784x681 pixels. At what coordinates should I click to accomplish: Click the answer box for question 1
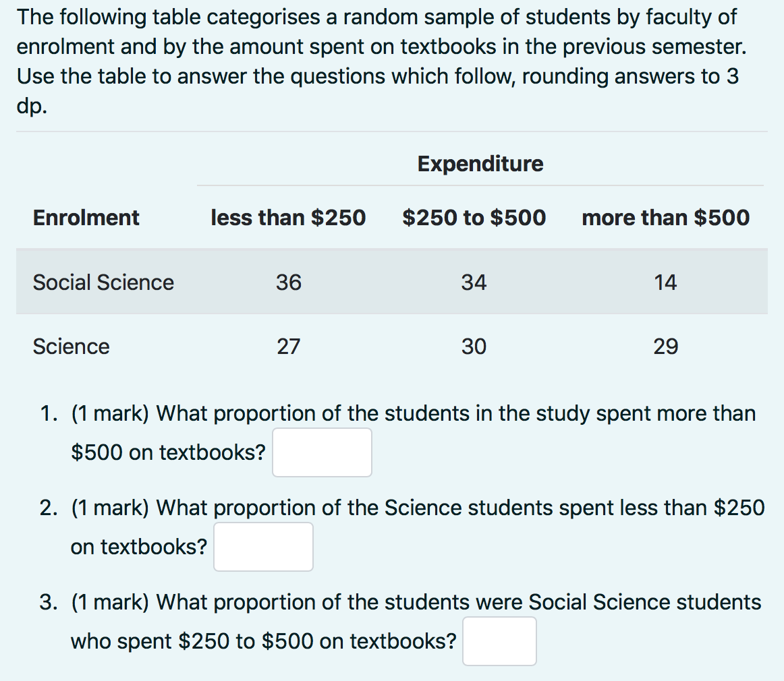(322, 452)
